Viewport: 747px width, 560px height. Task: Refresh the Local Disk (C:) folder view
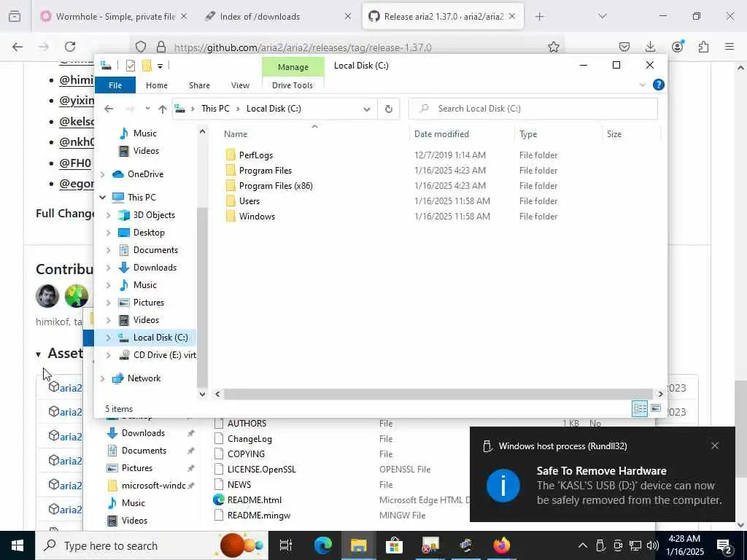(389, 109)
